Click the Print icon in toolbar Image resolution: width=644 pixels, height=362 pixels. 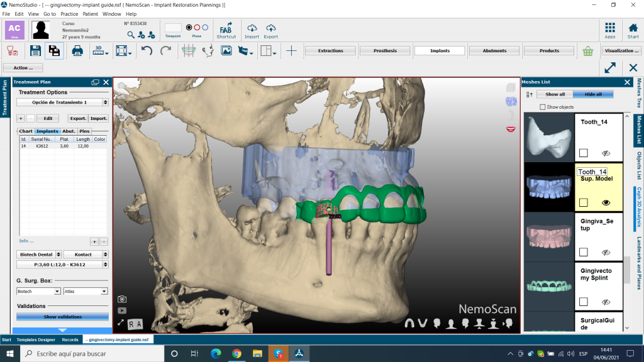77,51
